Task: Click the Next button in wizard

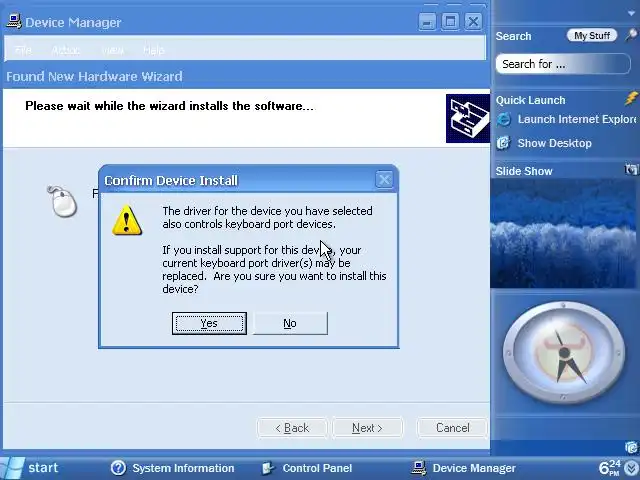Action: point(367,428)
